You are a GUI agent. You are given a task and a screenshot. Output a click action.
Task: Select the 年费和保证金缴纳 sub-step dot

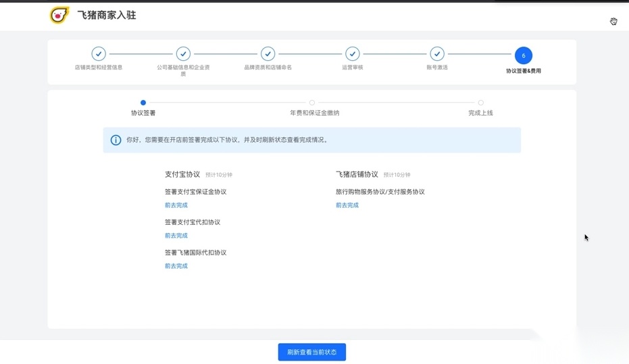[312, 103]
